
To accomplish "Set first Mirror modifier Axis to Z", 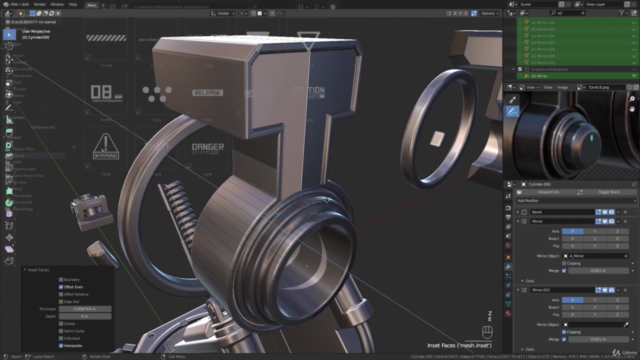I will click(x=617, y=231).
